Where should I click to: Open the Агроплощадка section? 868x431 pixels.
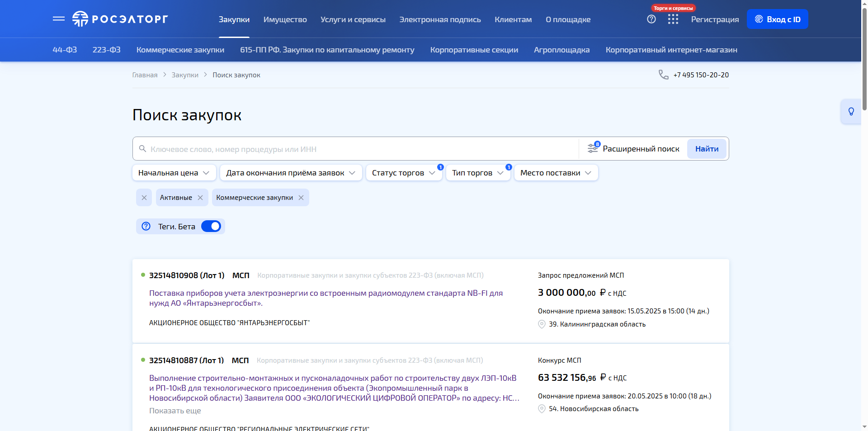point(562,50)
